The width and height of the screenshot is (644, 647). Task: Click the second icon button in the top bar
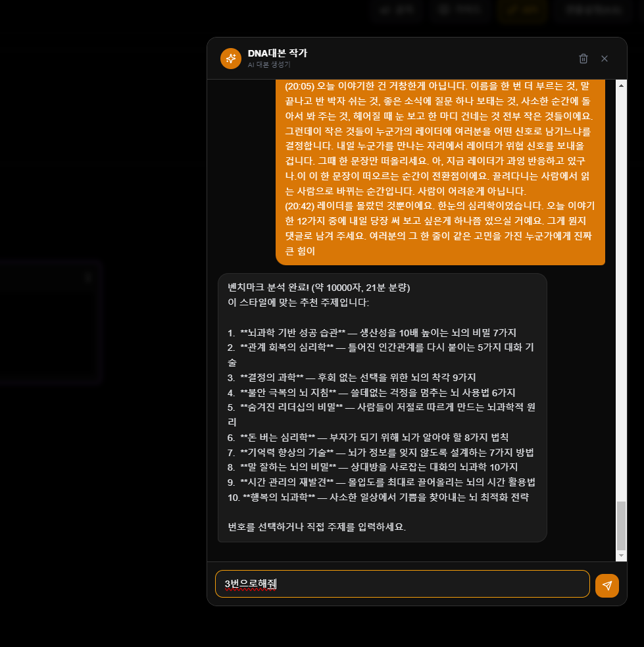459,10
